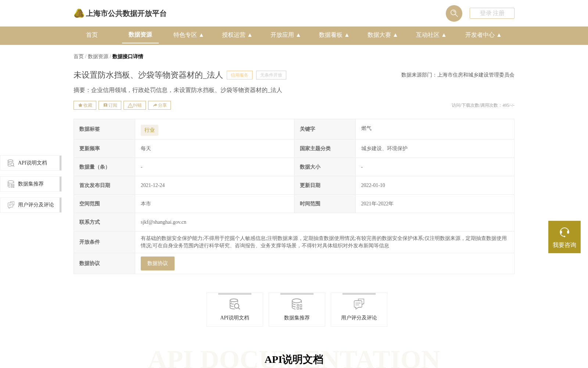
Task: Click the 信用服务 tag
Action: point(240,75)
